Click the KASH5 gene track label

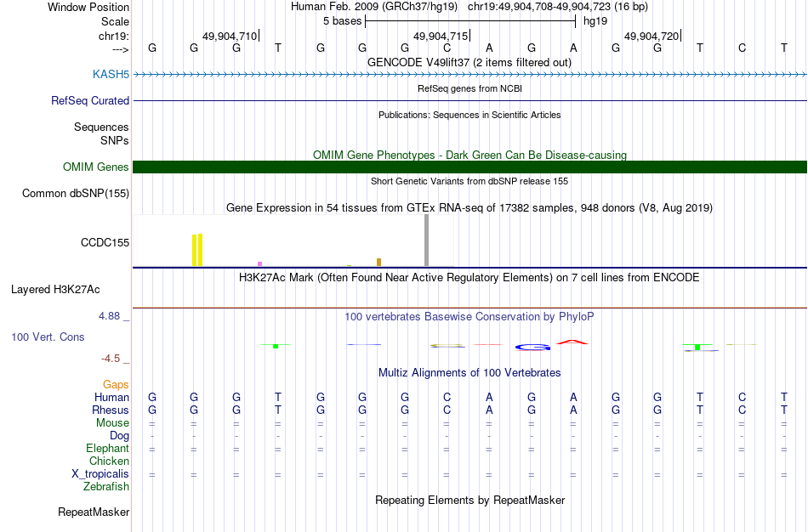111,74
